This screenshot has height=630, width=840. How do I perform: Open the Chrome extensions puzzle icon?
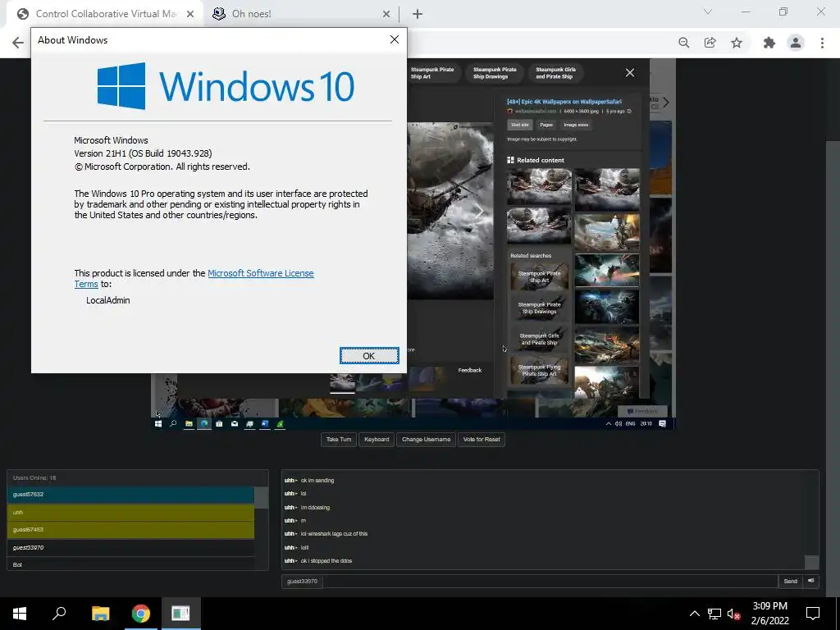point(769,43)
